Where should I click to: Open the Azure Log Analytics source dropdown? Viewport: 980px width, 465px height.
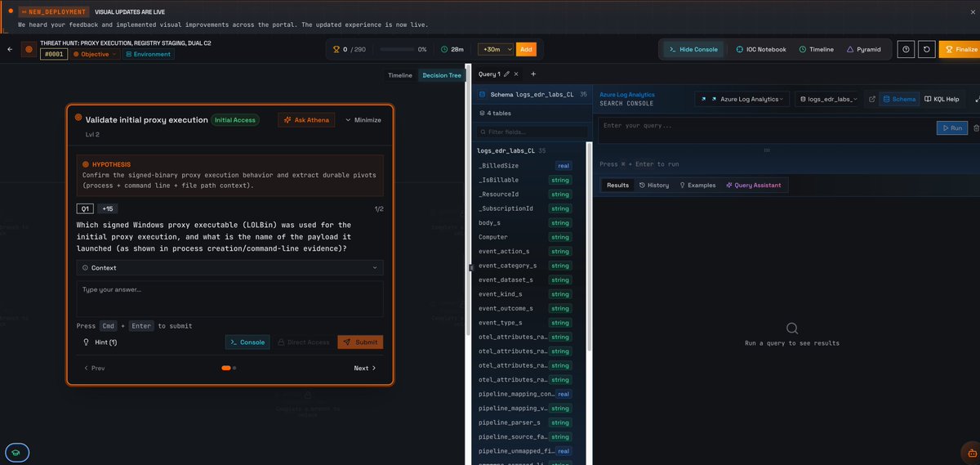pos(742,99)
